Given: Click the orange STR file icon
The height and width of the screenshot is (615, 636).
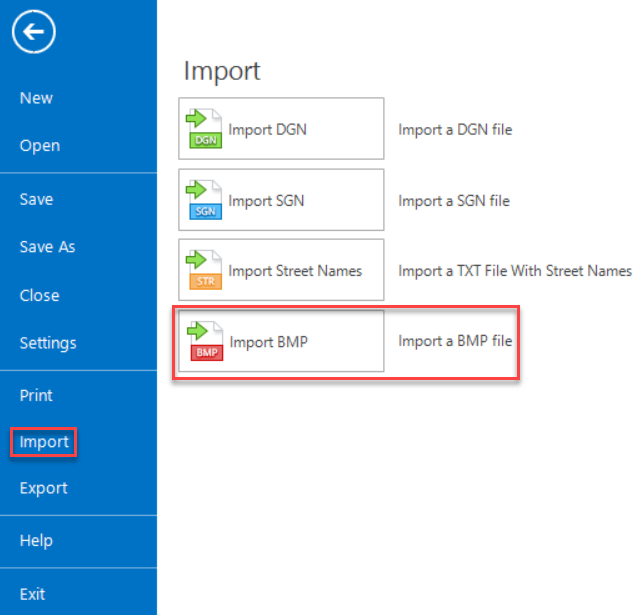Looking at the screenshot, I should (204, 270).
